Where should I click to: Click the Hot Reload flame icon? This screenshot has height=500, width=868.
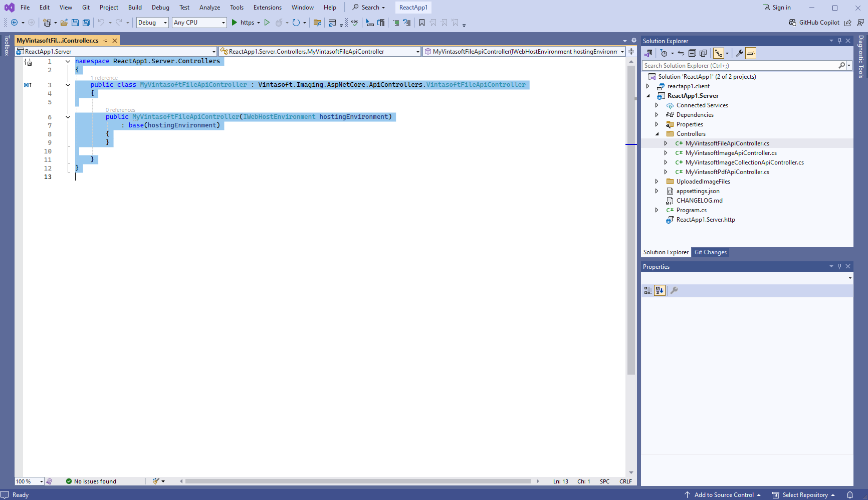(279, 23)
